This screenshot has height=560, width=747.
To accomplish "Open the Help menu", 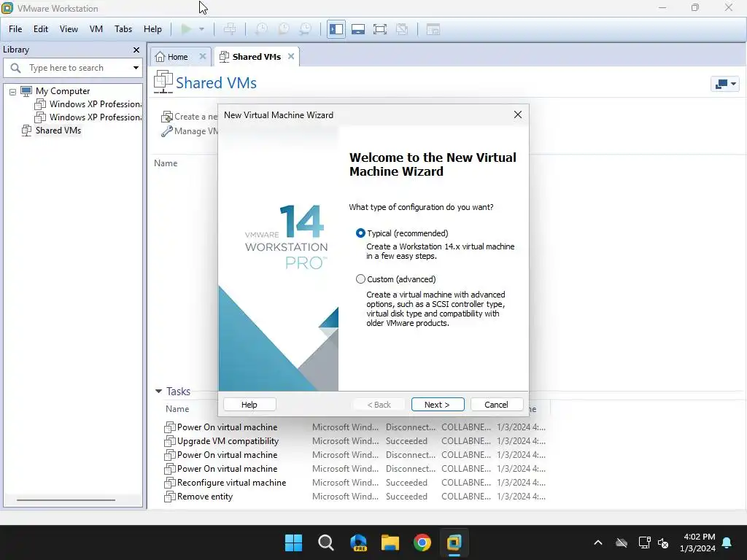I will [153, 29].
